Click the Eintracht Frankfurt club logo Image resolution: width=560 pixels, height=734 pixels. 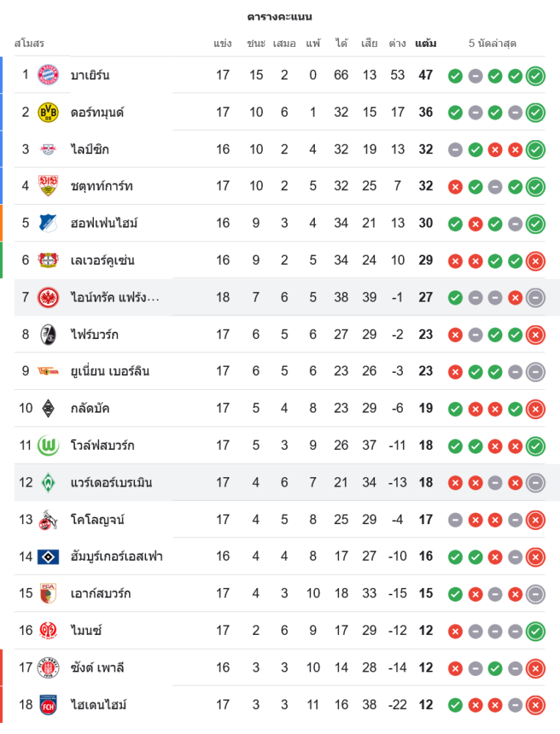(48, 297)
